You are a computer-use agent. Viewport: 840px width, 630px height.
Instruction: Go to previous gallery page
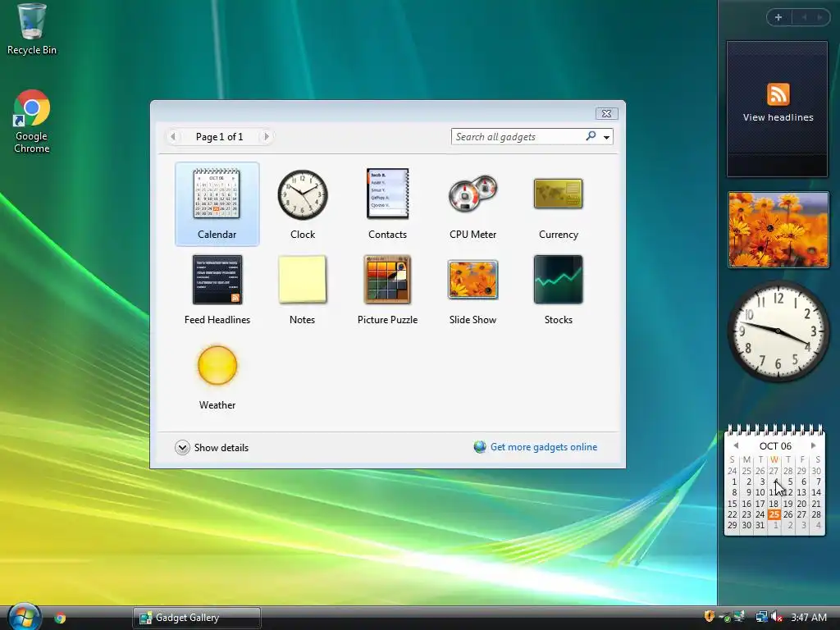(x=173, y=137)
